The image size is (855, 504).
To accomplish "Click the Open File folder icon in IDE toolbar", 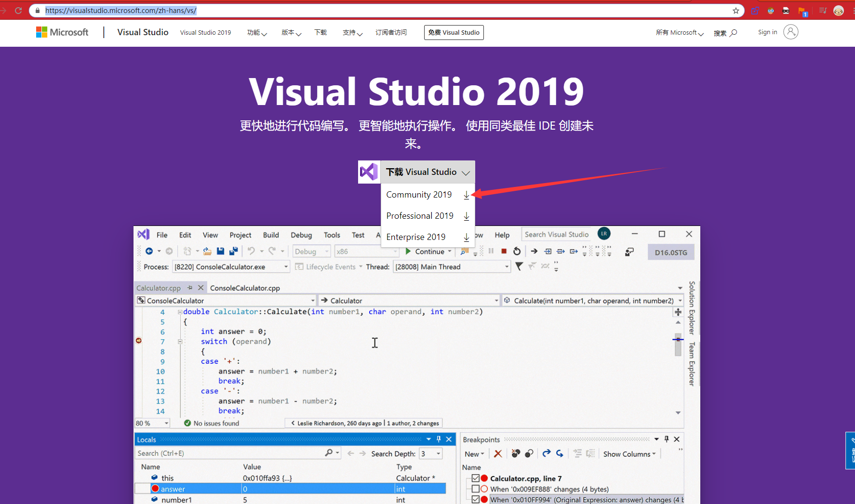I will pos(207,251).
